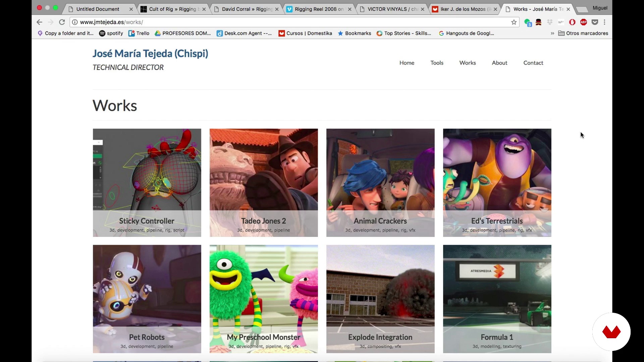The height and width of the screenshot is (362, 644).
Task: Open the Ed's Terrestrials project thumbnail
Action: (x=497, y=183)
